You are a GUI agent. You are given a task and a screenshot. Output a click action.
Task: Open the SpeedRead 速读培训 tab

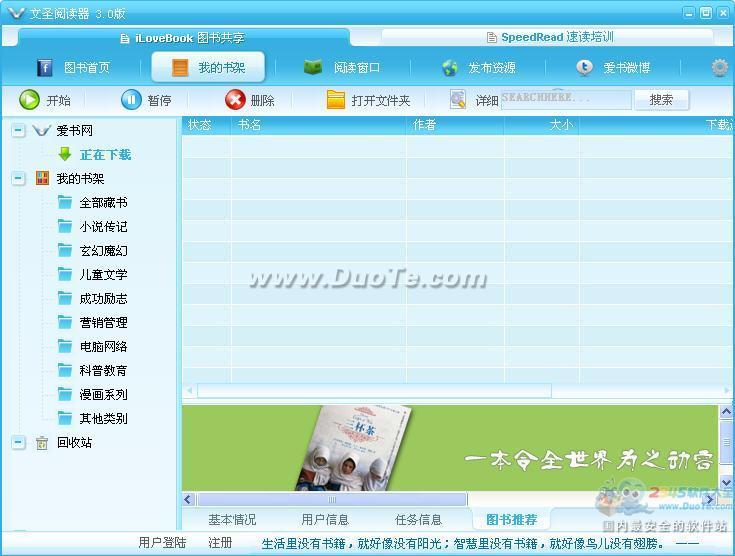[x=548, y=37]
